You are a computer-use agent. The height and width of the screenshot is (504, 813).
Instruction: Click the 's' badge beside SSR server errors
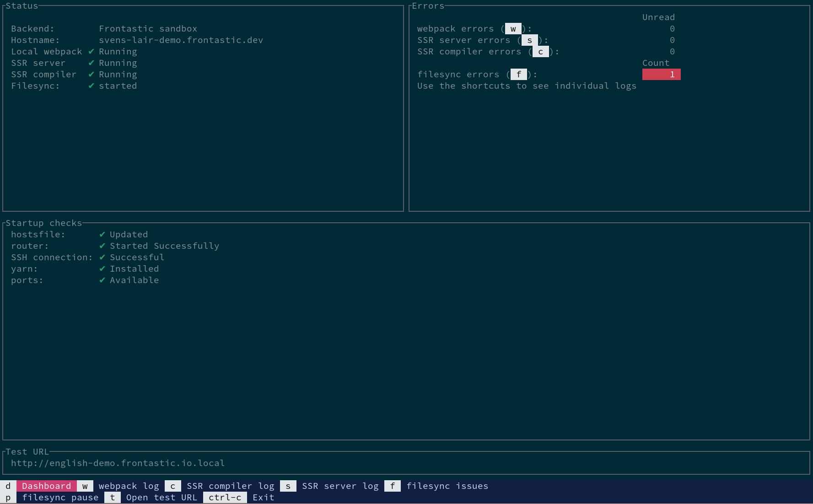point(530,40)
